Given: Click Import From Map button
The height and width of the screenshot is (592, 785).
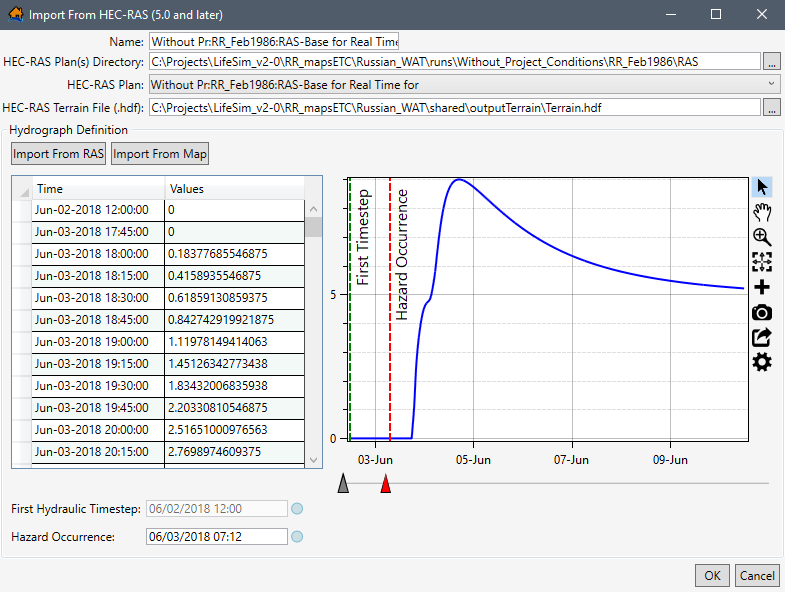Looking at the screenshot, I should tap(160, 154).
